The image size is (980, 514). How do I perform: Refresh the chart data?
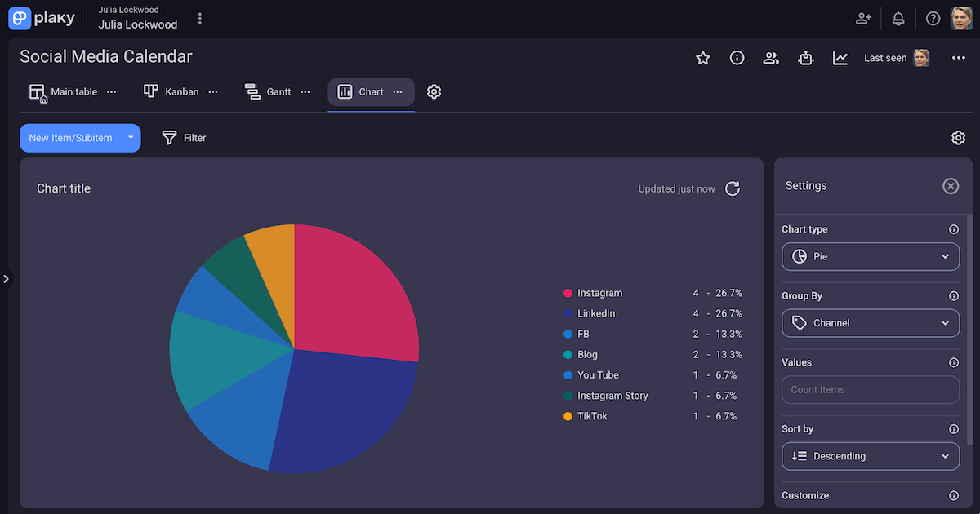[x=732, y=188]
